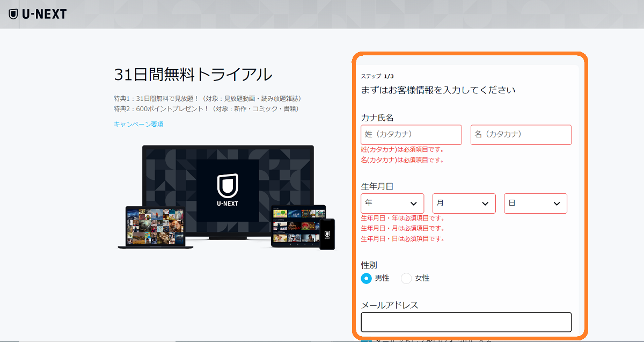Screen dimensions: 644x342
Task: Open the キャンペーン要項 link
Action: 138,125
